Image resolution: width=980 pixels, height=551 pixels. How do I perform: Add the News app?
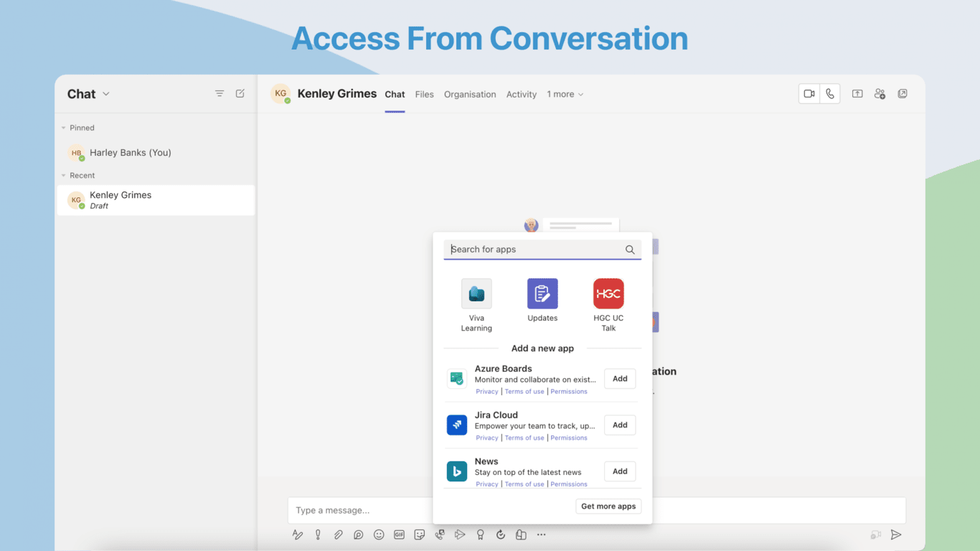pyautogui.click(x=620, y=471)
